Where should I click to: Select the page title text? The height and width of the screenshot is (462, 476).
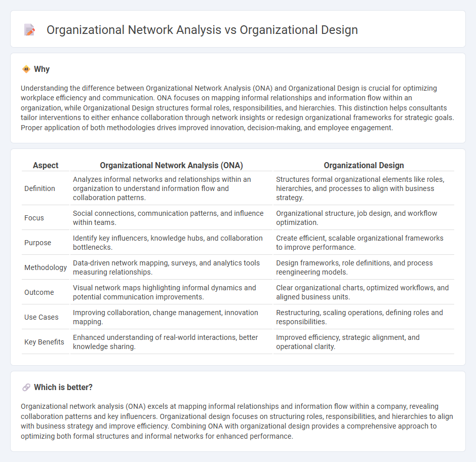[x=202, y=30]
